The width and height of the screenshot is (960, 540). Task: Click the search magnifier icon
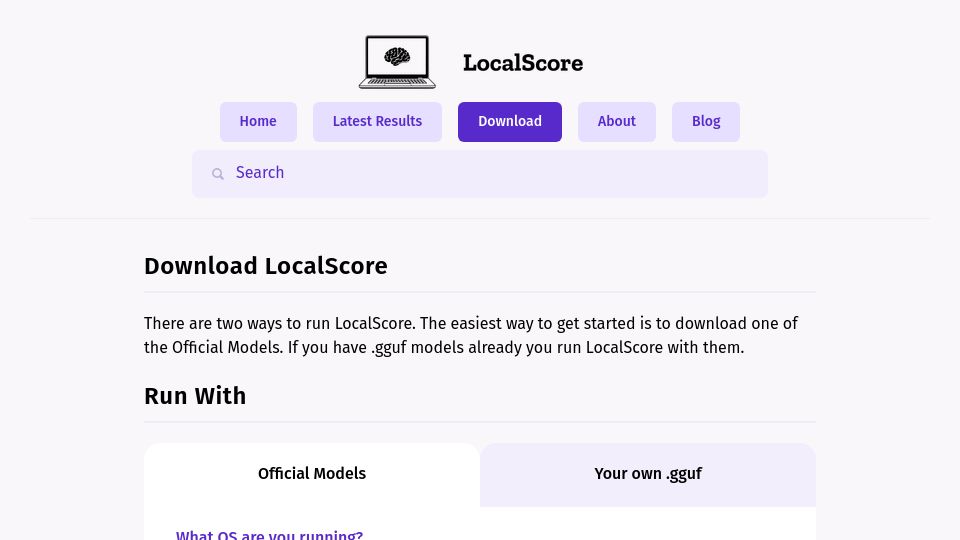coord(217,174)
